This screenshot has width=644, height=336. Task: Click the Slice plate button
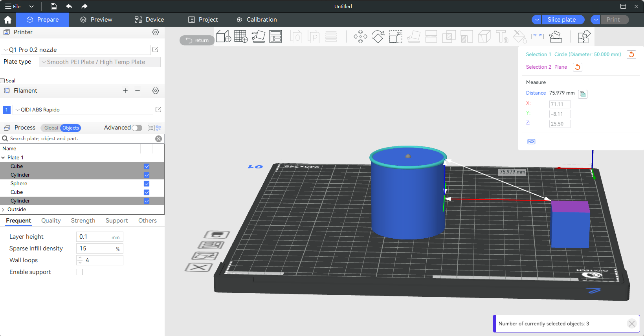(561, 20)
